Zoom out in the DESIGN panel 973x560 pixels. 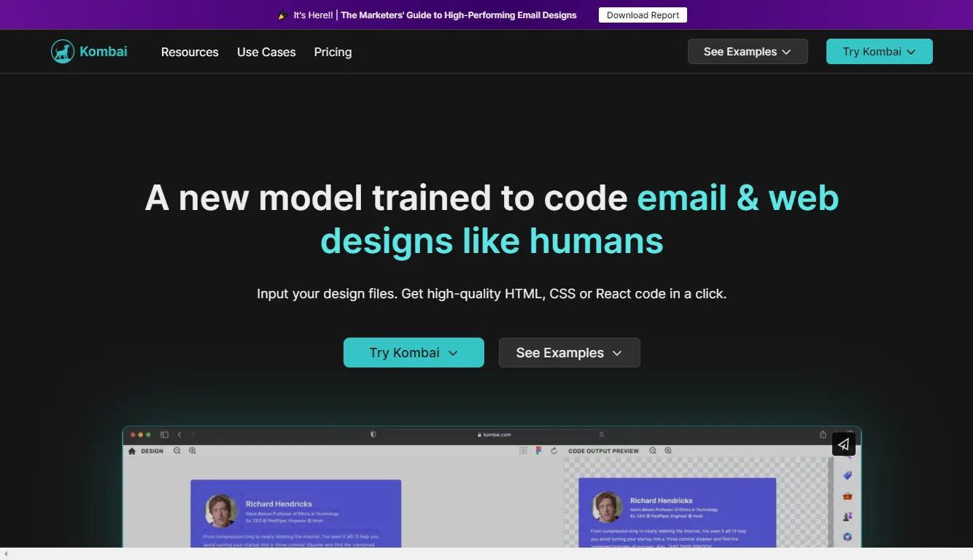(x=177, y=451)
